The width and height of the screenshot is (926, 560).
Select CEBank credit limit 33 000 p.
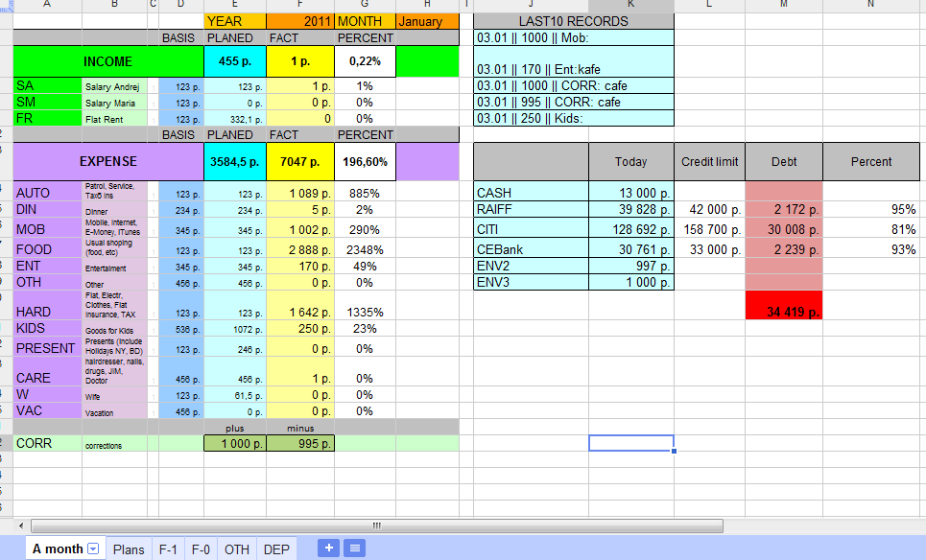(710, 247)
